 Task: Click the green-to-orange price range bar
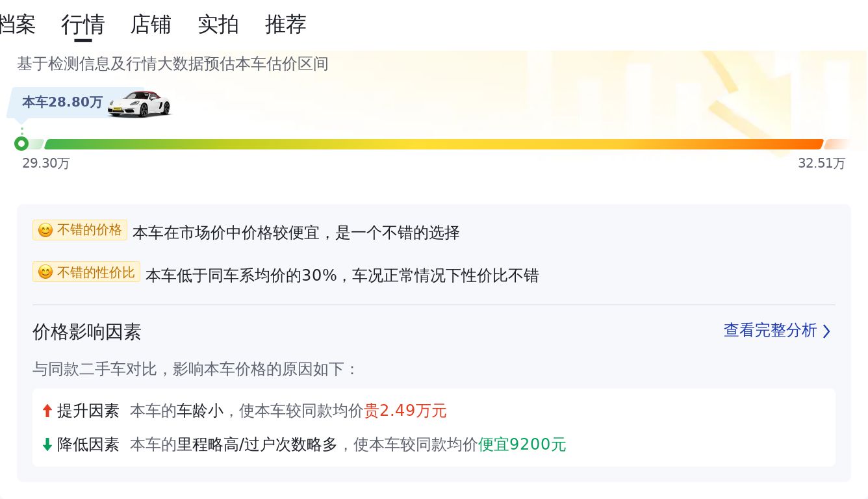point(434,144)
